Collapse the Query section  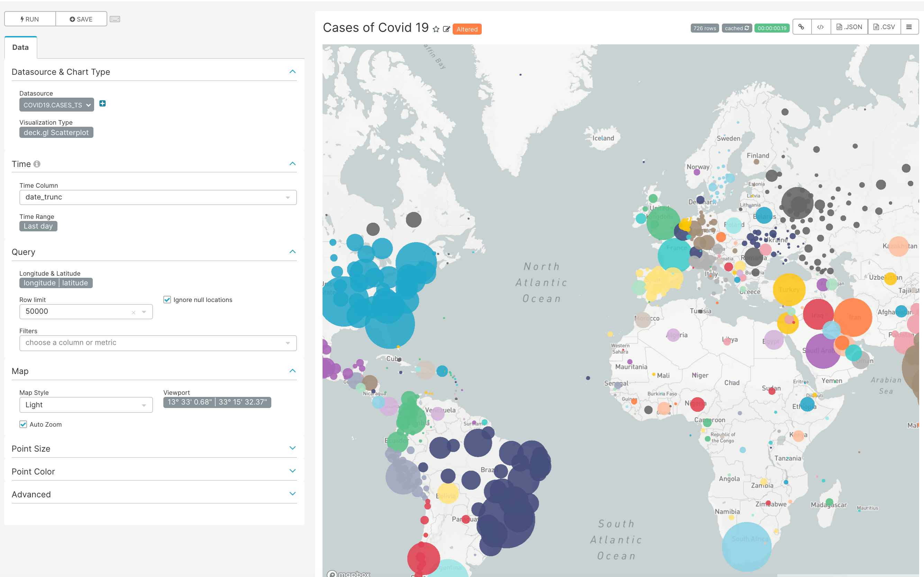[x=292, y=252]
